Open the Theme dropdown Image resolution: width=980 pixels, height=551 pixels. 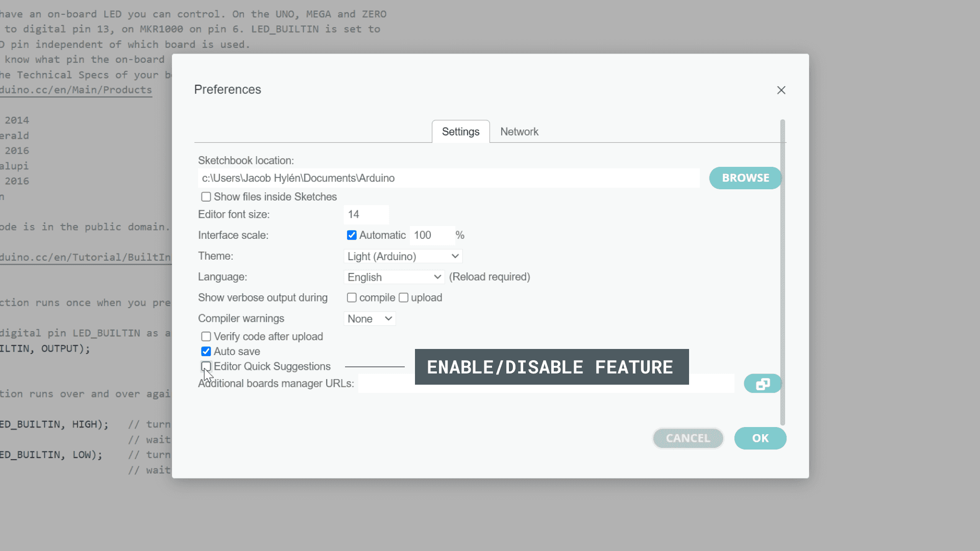click(403, 256)
